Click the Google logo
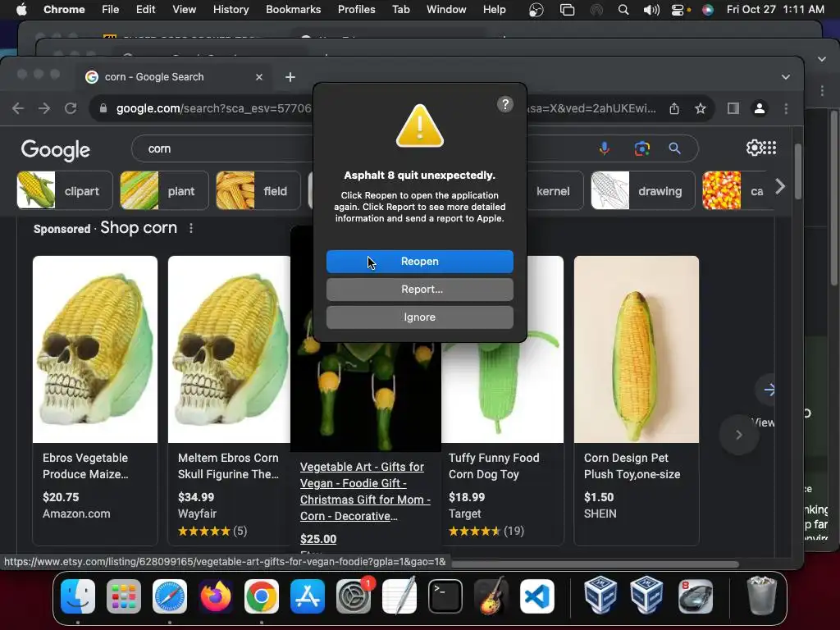840x630 pixels. [56, 150]
